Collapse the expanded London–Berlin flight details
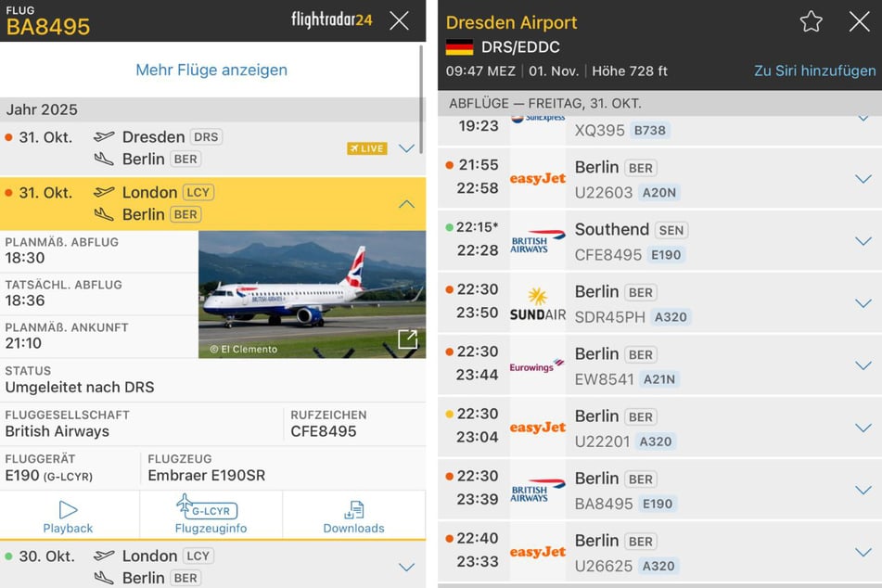 405,203
